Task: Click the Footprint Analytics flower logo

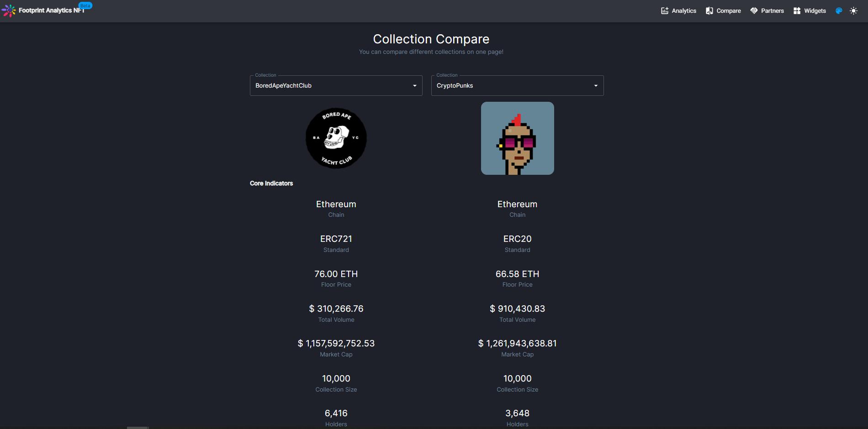Action: (9, 10)
